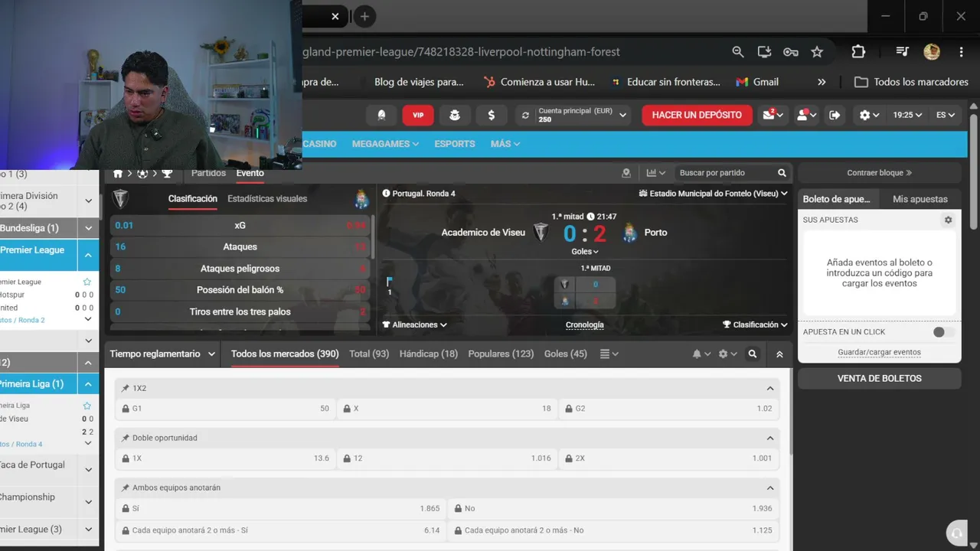
Task: Expand the MÁS navigation dropdown
Action: [x=505, y=144]
